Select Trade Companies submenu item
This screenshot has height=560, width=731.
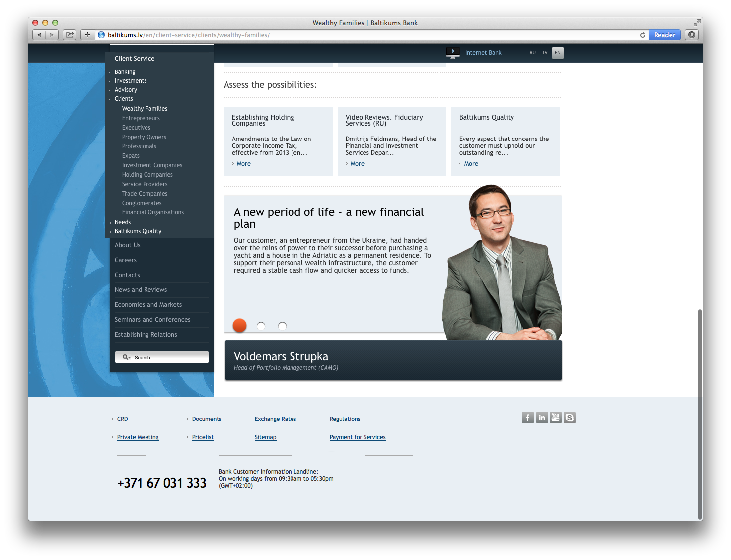[x=145, y=194]
